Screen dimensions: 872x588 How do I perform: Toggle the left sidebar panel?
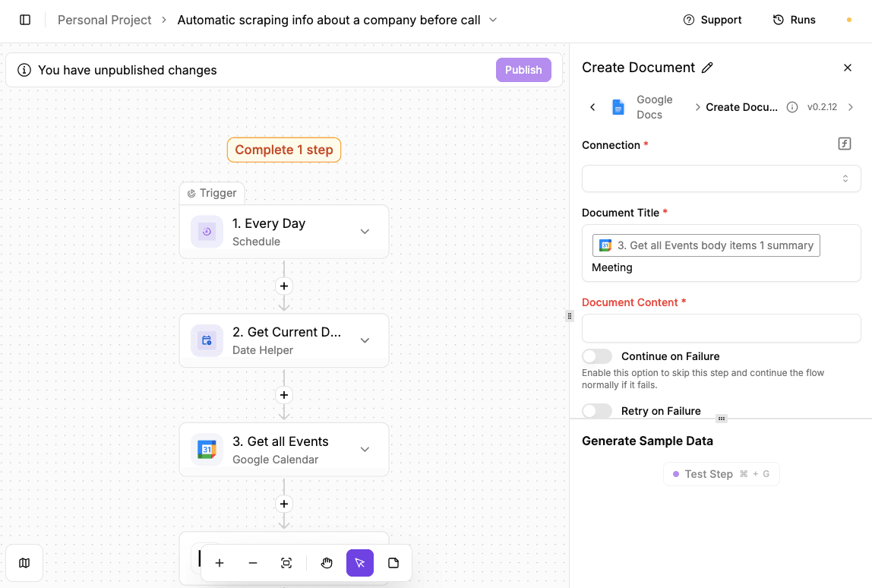tap(25, 20)
